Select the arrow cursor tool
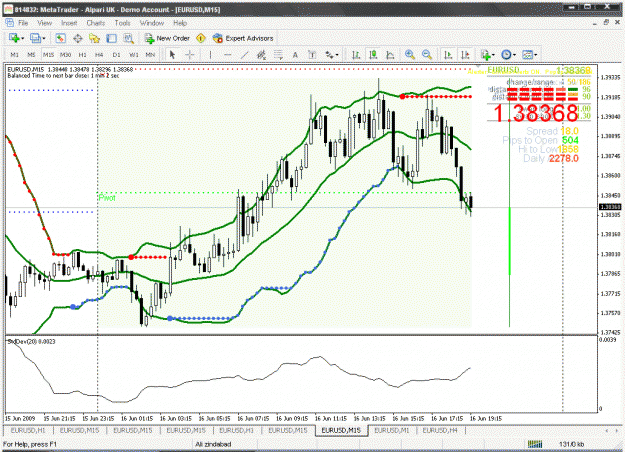Viewport: 625px width, 452px height. pos(172,55)
